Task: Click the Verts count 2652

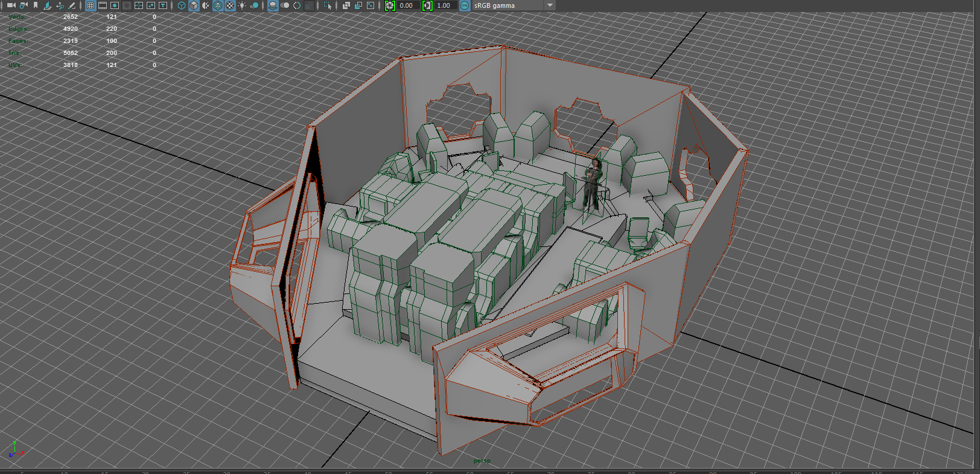Action: click(x=71, y=17)
